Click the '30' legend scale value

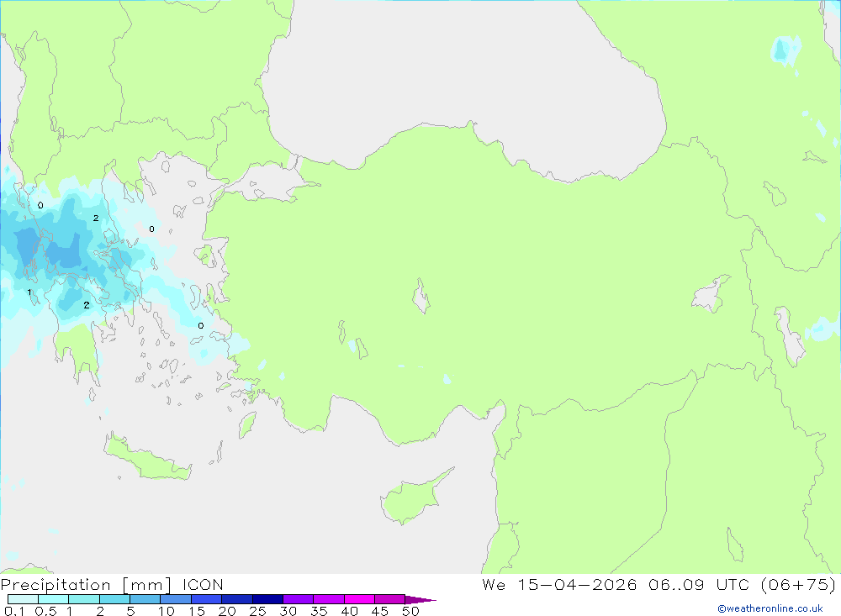(x=288, y=611)
